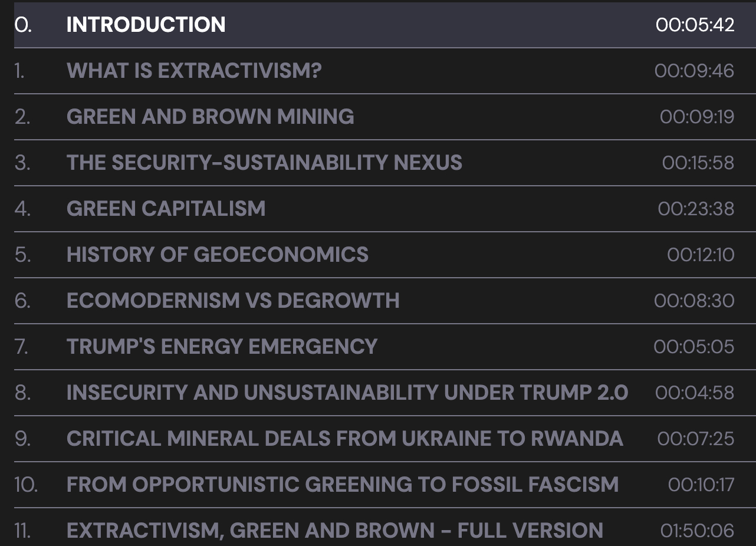
Task: Select the 'History of Geoeconomics' chapter
Action: [217, 255]
